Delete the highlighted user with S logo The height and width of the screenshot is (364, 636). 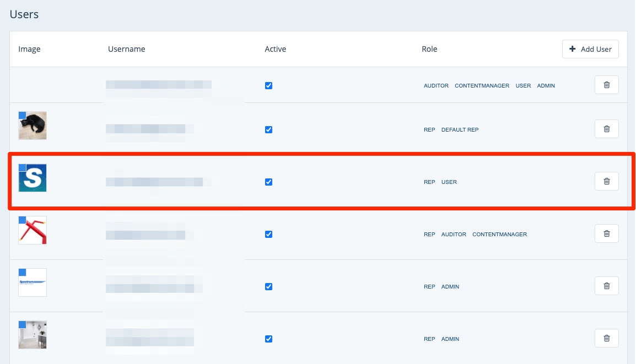pos(606,181)
